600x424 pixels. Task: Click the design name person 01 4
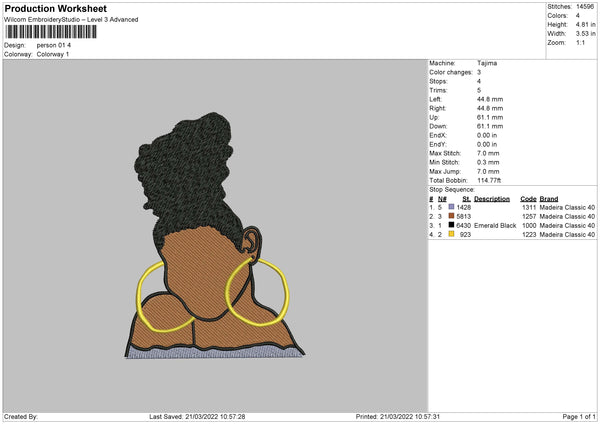pyautogui.click(x=54, y=45)
